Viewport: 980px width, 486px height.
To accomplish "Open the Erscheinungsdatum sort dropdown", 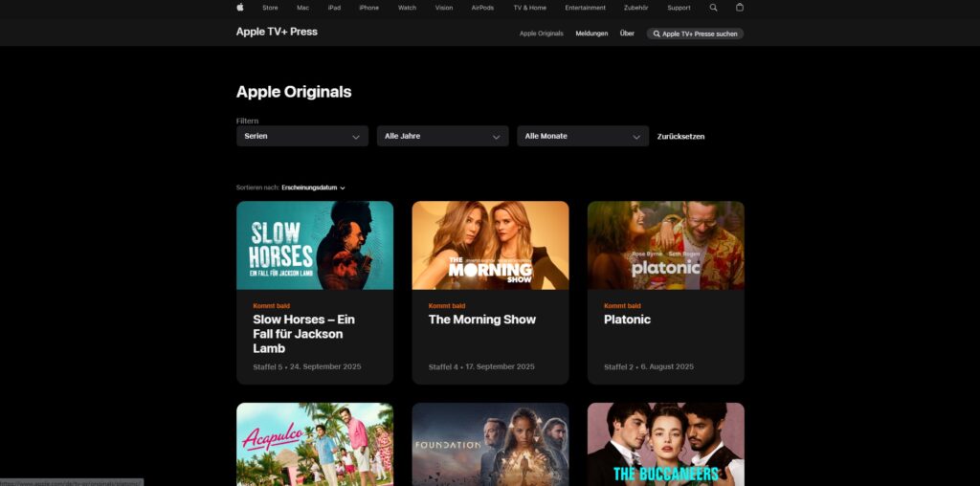I will coord(313,188).
